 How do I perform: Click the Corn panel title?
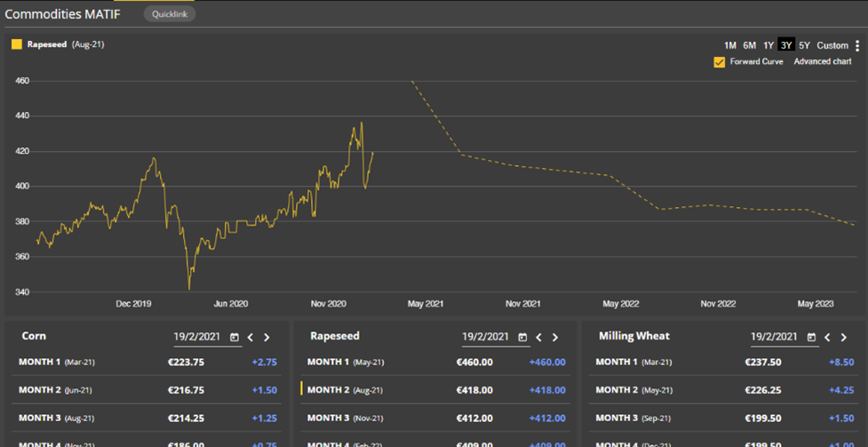[x=34, y=336]
